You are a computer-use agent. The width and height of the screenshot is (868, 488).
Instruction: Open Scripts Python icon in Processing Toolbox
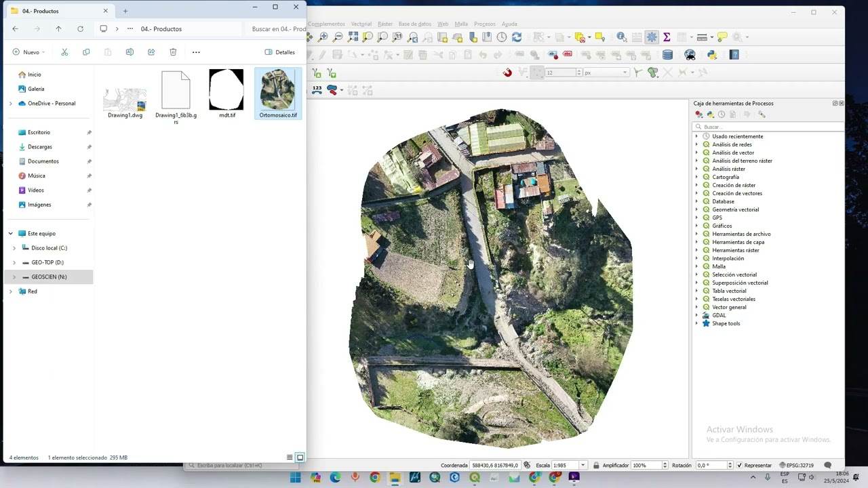click(x=710, y=115)
